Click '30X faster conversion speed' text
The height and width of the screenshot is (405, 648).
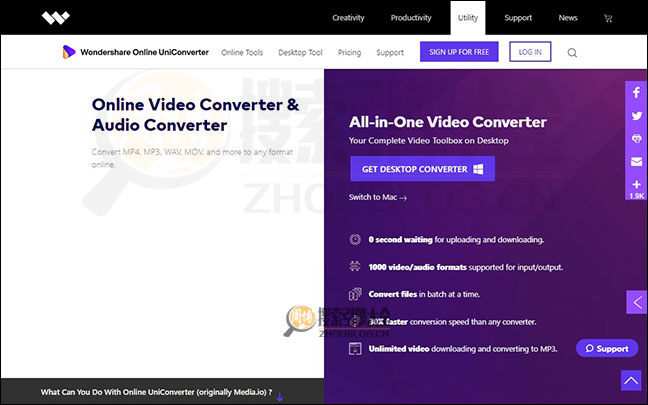click(x=453, y=322)
